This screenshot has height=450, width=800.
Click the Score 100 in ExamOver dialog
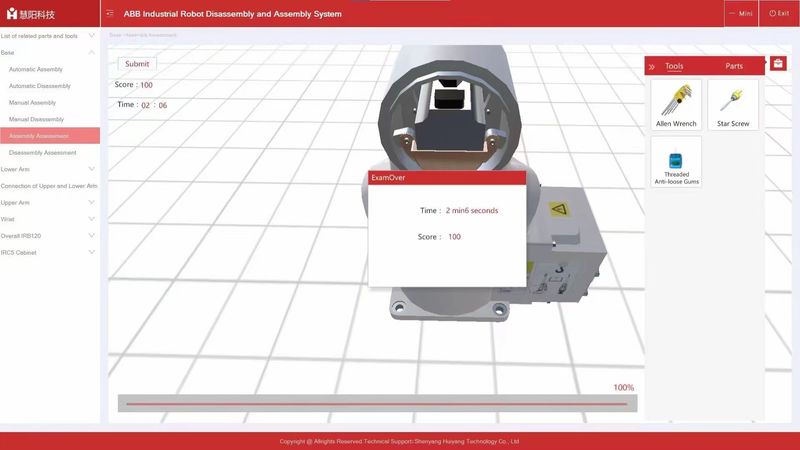[454, 237]
